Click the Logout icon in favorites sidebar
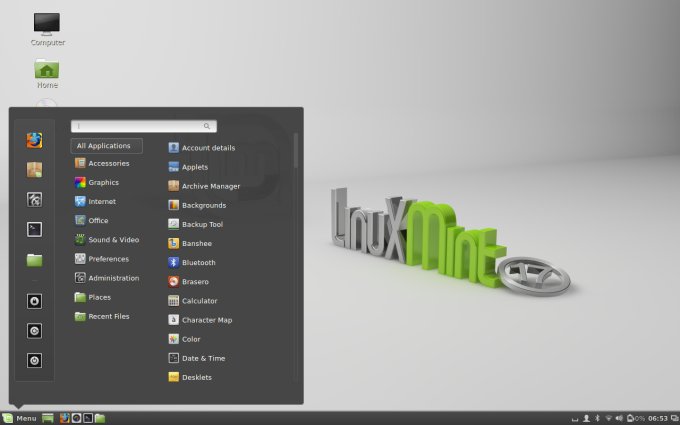 pos(34,331)
